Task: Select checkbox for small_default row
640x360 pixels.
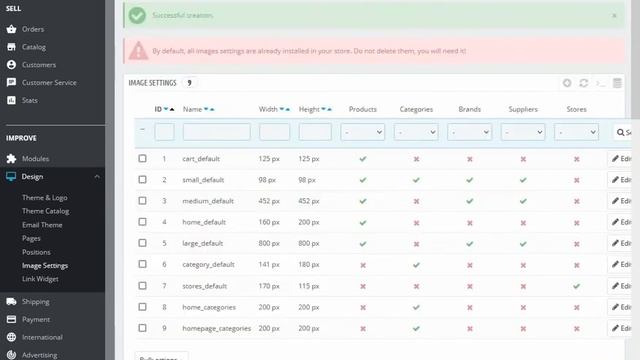Action: pos(142,179)
